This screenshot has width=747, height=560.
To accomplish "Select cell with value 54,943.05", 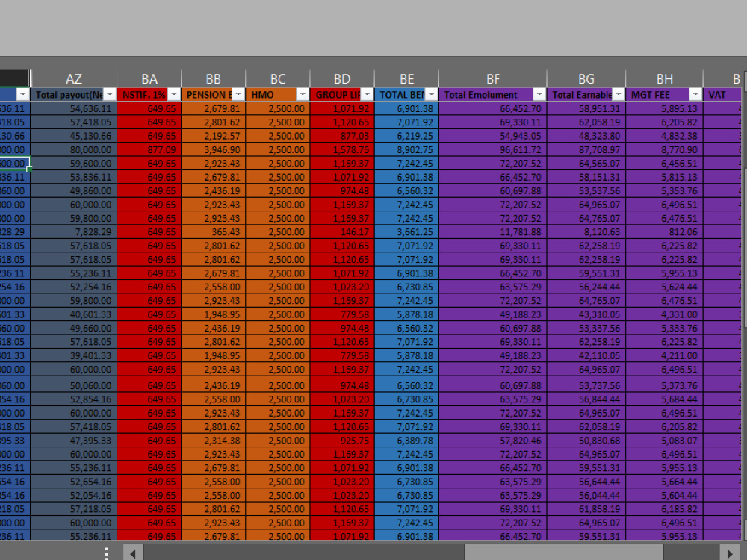I will click(492, 136).
